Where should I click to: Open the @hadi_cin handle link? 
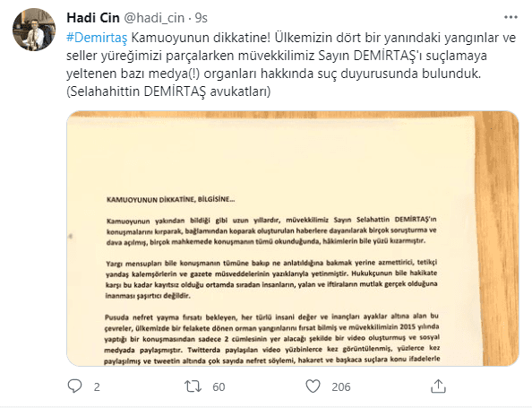click(154, 18)
